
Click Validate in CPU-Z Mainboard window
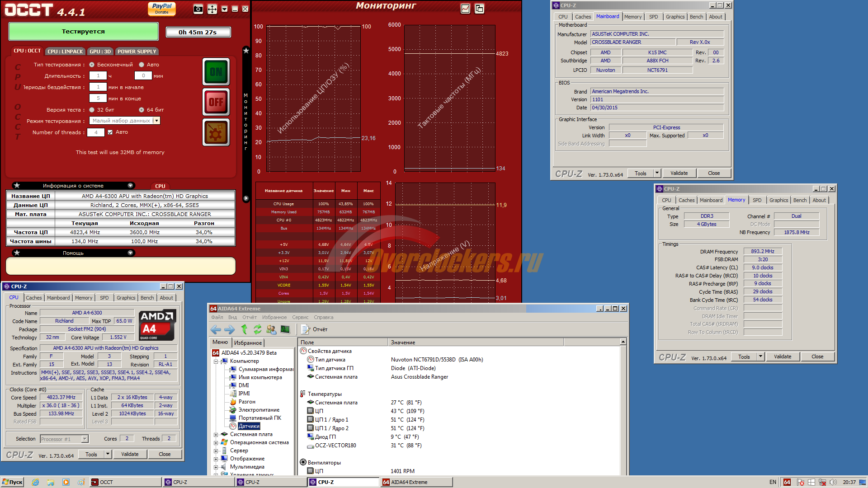679,174
